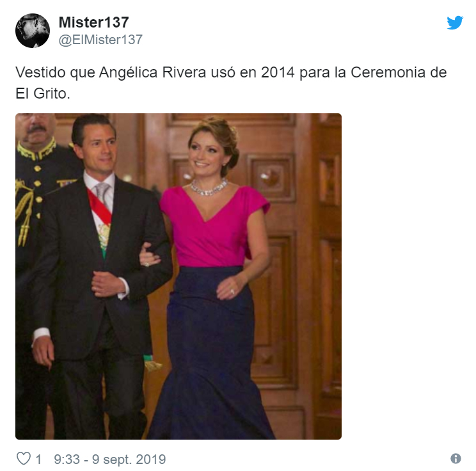Click the blue Twitter bird logo

coord(454,23)
